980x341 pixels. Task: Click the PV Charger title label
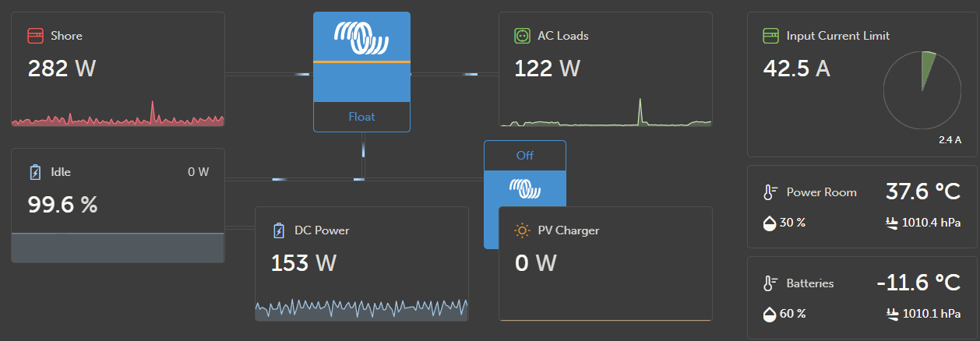[569, 230]
